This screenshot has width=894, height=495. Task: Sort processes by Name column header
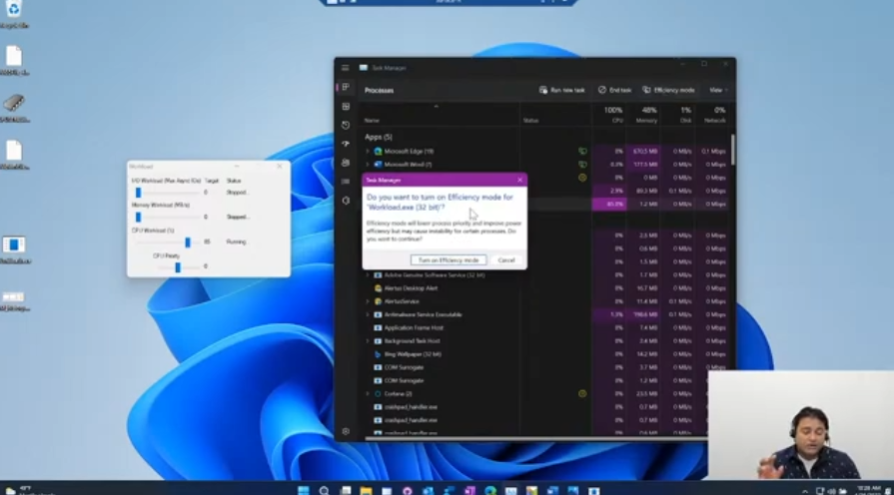tap(372, 120)
